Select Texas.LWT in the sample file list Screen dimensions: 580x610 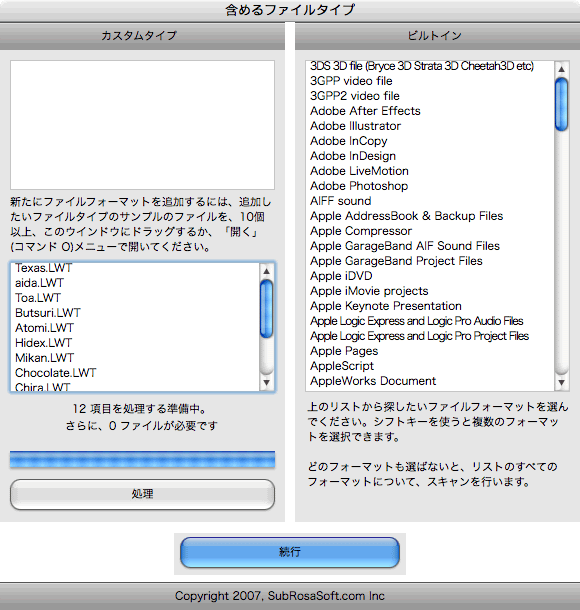click(x=44, y=268)
